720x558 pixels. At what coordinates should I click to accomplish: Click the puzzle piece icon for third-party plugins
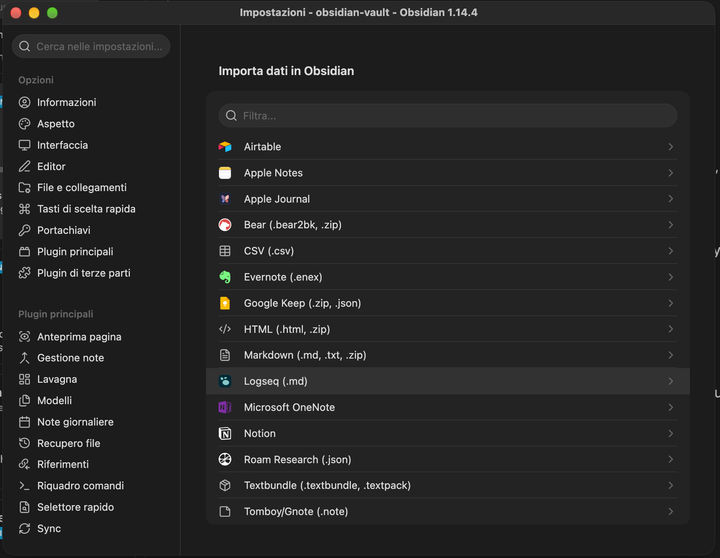(x=24, y=273)
